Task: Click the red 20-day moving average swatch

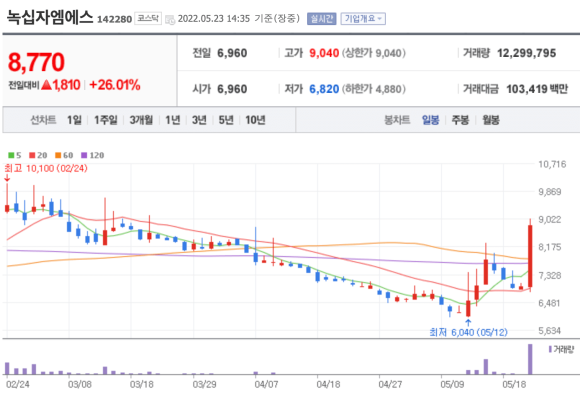Action: [32, 155]
